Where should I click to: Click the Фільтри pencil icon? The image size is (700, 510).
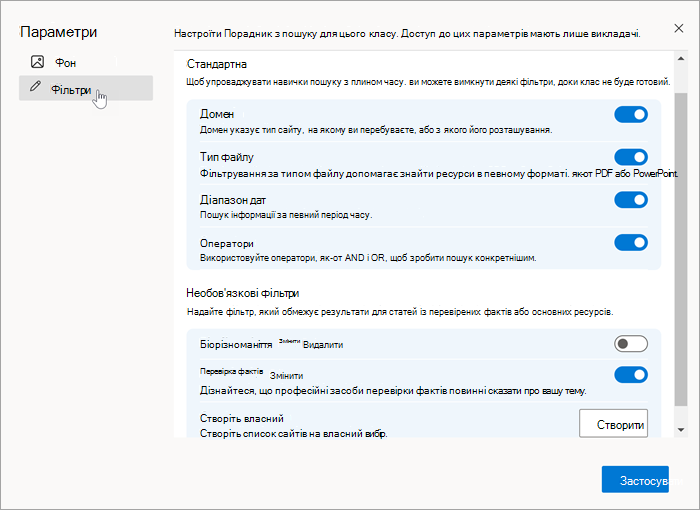(x=35, y=86)
